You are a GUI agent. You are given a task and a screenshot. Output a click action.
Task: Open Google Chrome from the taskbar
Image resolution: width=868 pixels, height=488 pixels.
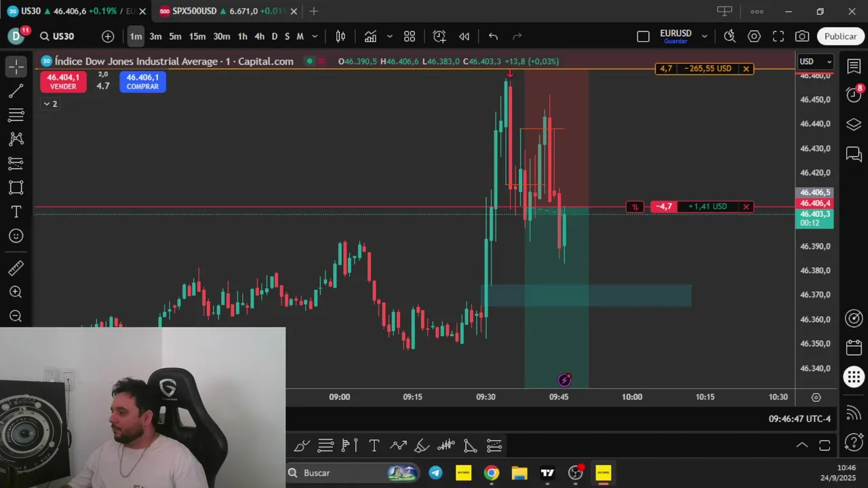pos(492,472)
